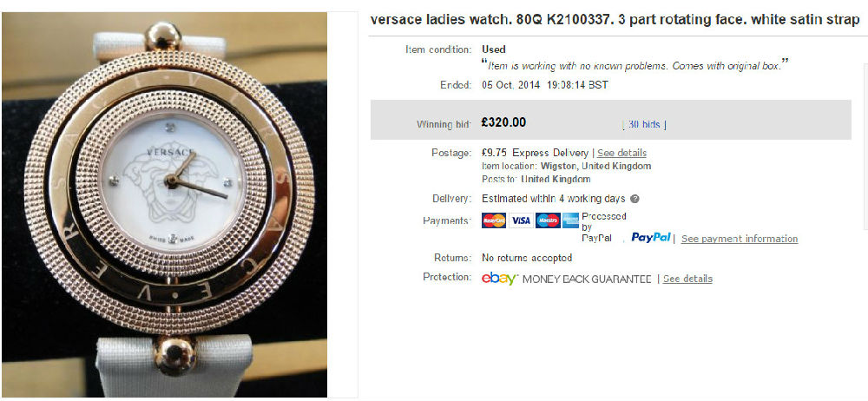The width and height of the screenshot is (868, 401).
Task: Click the MasterCard payment icon
Action: (494, 220)
